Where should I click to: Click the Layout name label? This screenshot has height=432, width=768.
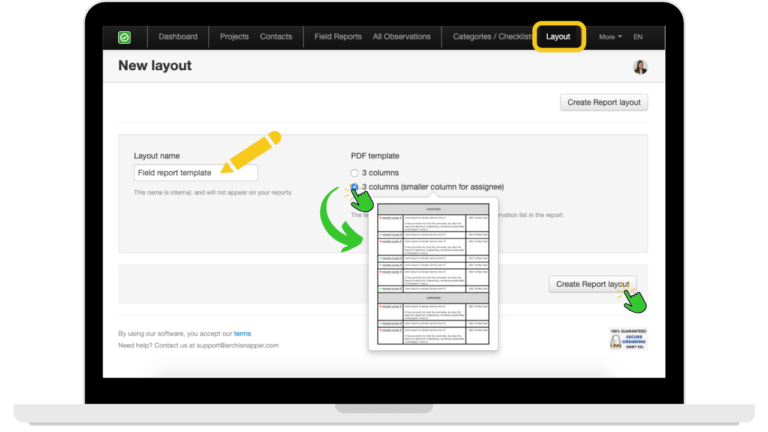pyautogui.click(x=157, y=156)
